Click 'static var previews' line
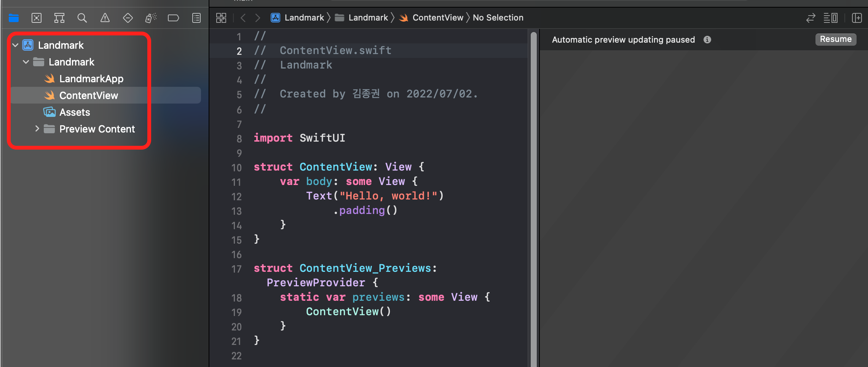Screen dimensions: 868x367 [385, 297]
